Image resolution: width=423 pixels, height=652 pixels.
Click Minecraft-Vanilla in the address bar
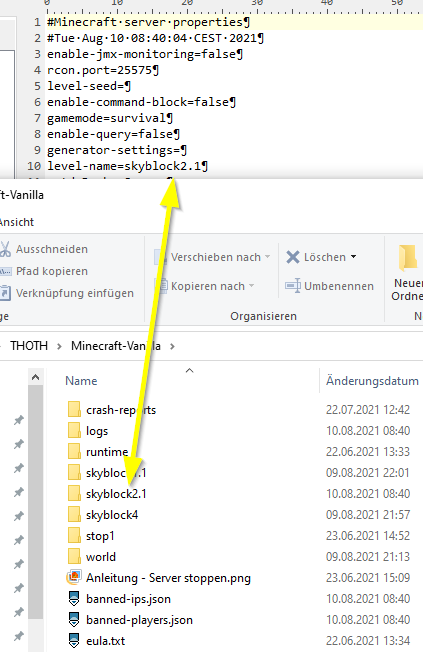[116, 346]
